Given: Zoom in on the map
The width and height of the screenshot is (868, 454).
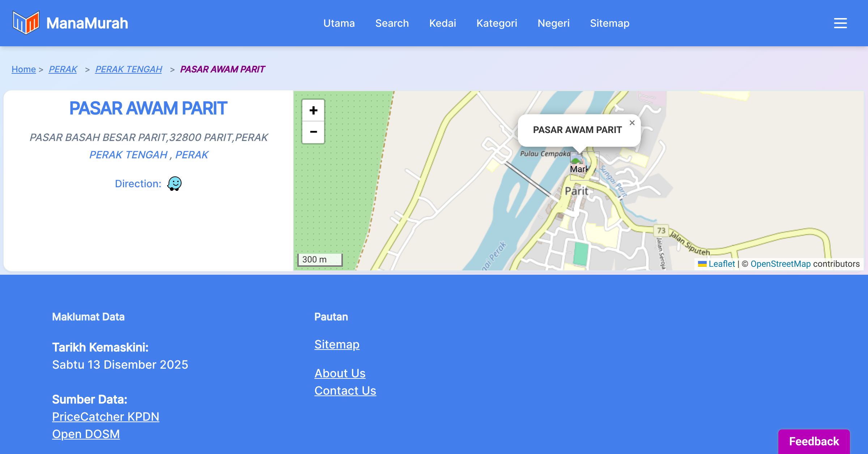Looking at the screenshot, I should (313, 110).
